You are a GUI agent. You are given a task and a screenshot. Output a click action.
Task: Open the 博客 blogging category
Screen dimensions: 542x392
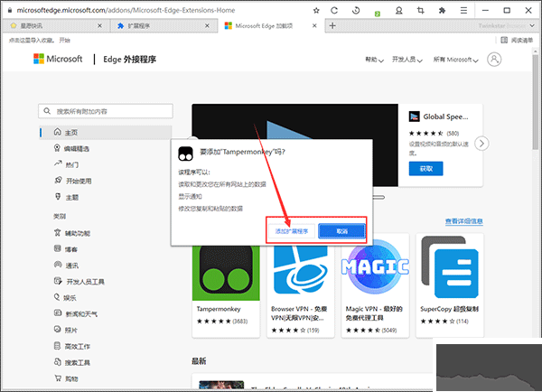tap(66, 249)
